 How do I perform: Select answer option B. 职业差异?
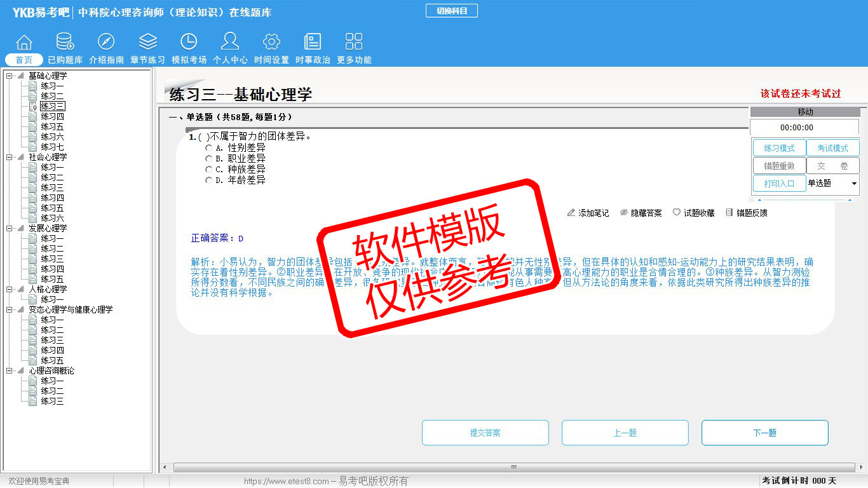(209, 159)
